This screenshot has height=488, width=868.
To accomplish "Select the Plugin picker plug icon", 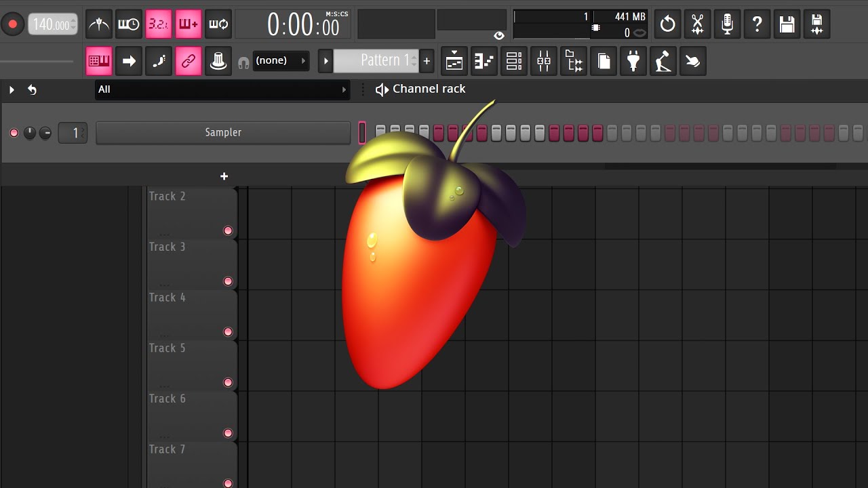I will (x=633, y=61).
